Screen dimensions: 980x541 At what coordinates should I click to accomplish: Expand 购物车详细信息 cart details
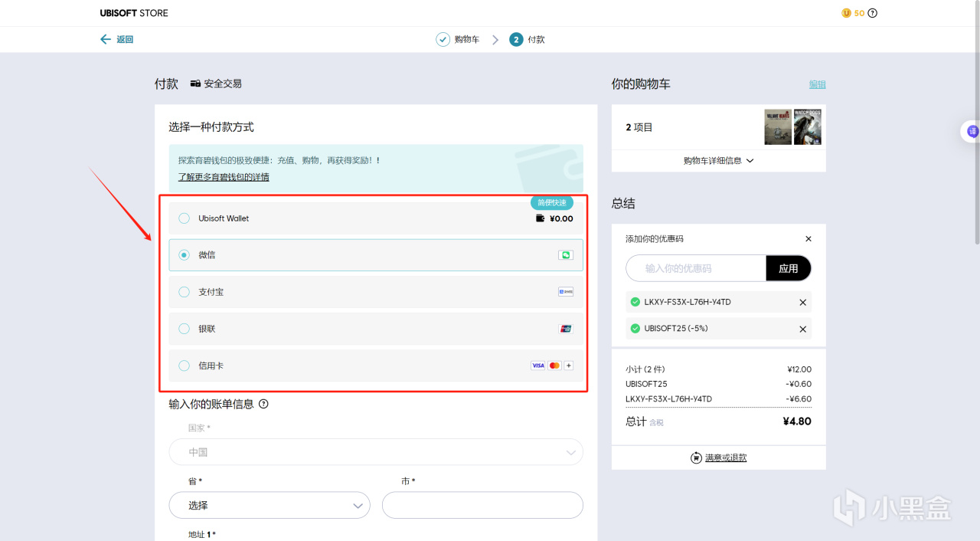[x=718, y=161]
